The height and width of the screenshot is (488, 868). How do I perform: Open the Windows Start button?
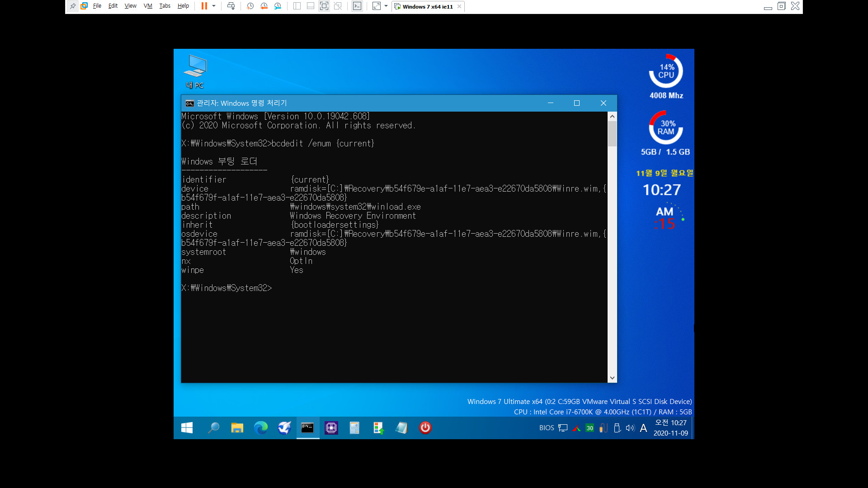tap(187, 428)
